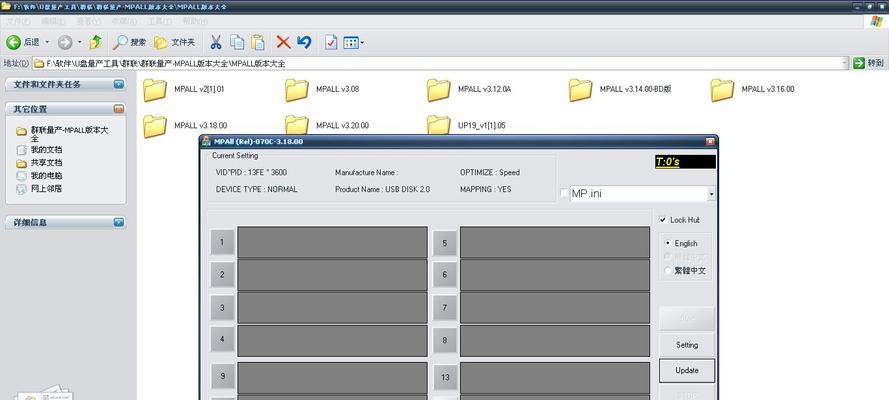This screenshot has width=889, height=400.
Task: Collapse the 其它位置 panel
Action: pos(118,109)
